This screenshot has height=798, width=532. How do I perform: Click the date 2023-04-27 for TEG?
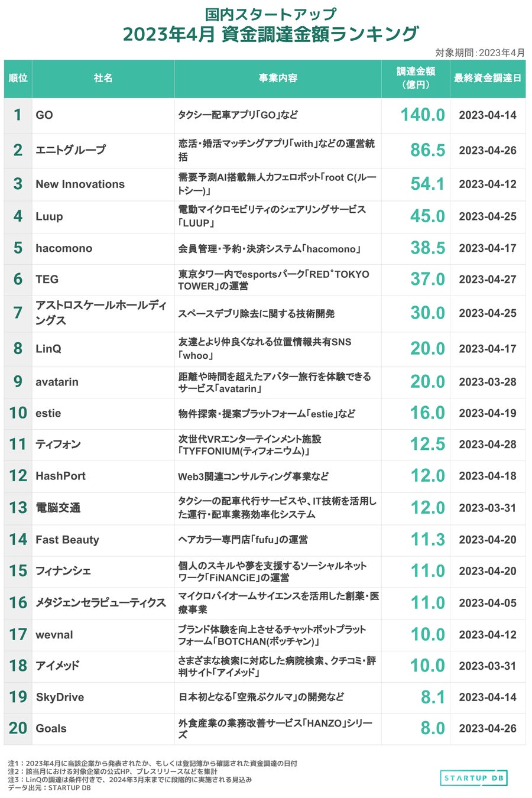pos(488,279)
